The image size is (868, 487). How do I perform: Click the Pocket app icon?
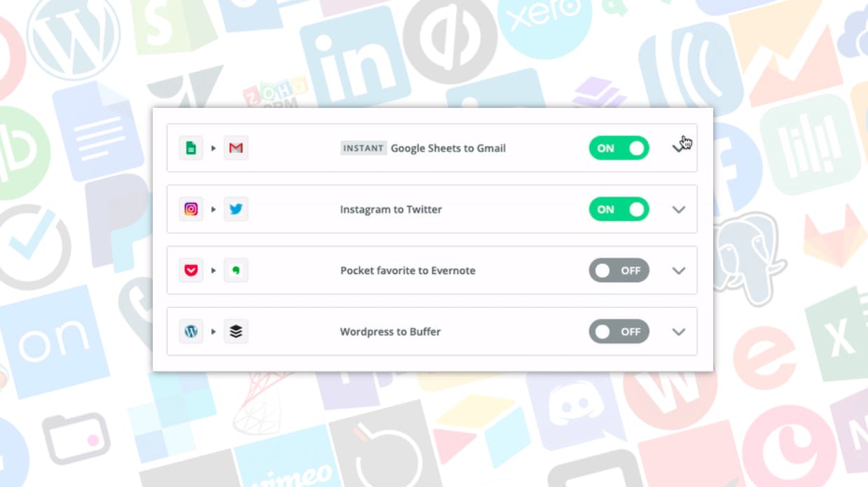[x=191, y=270]
